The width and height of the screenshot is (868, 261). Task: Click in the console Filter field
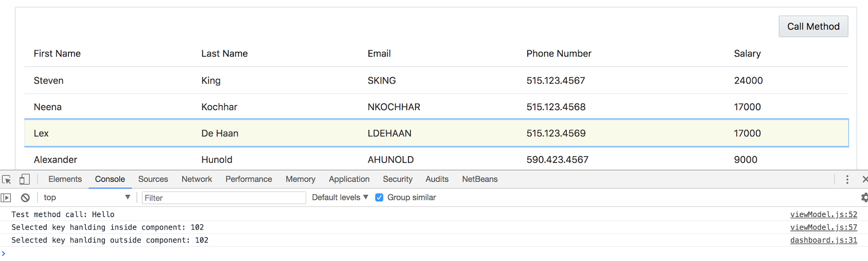(224, 198)
